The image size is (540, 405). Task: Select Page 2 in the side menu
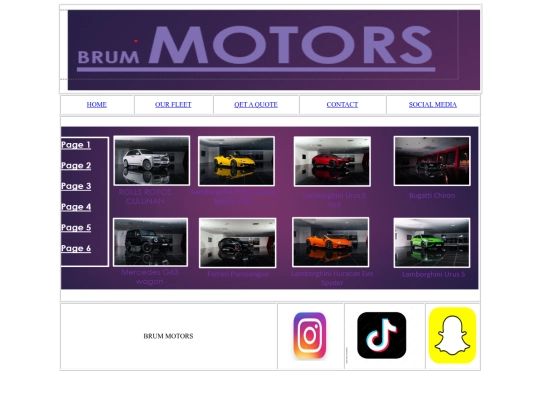click(76, 165)
